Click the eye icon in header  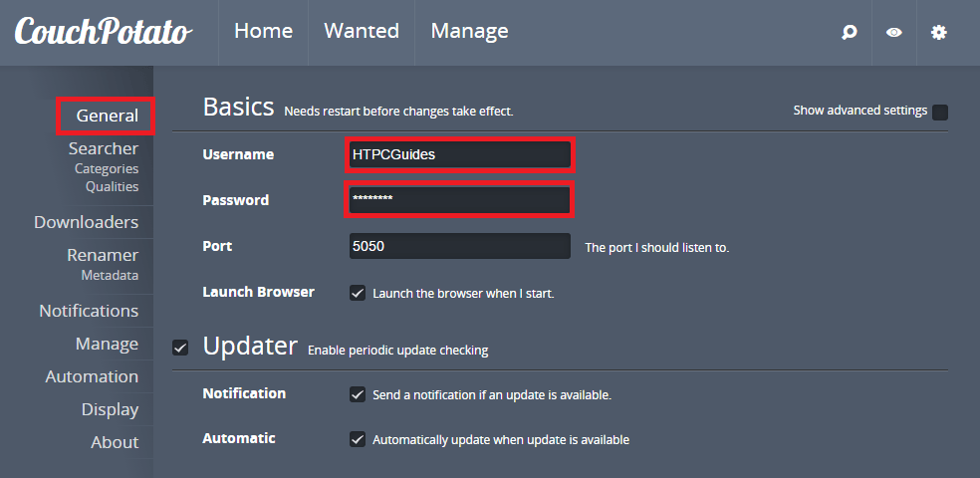pyautogui.click(x=894, y=32)
